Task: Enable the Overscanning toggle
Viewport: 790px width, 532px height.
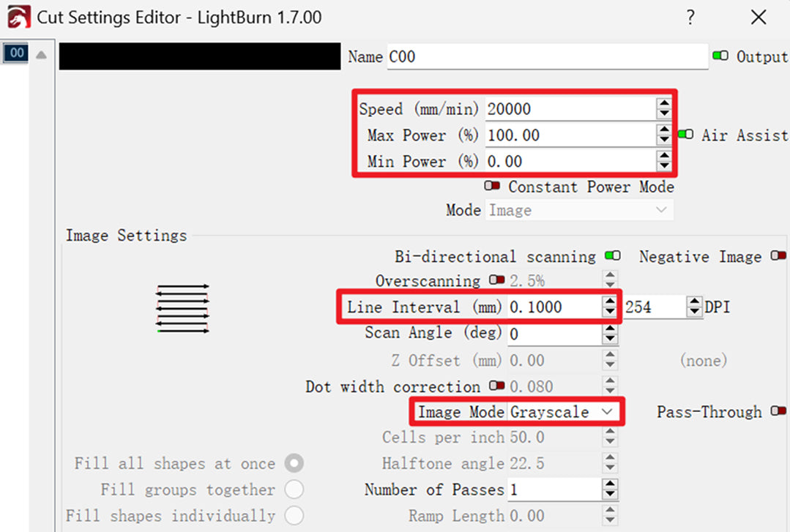Action: (497, 280)
